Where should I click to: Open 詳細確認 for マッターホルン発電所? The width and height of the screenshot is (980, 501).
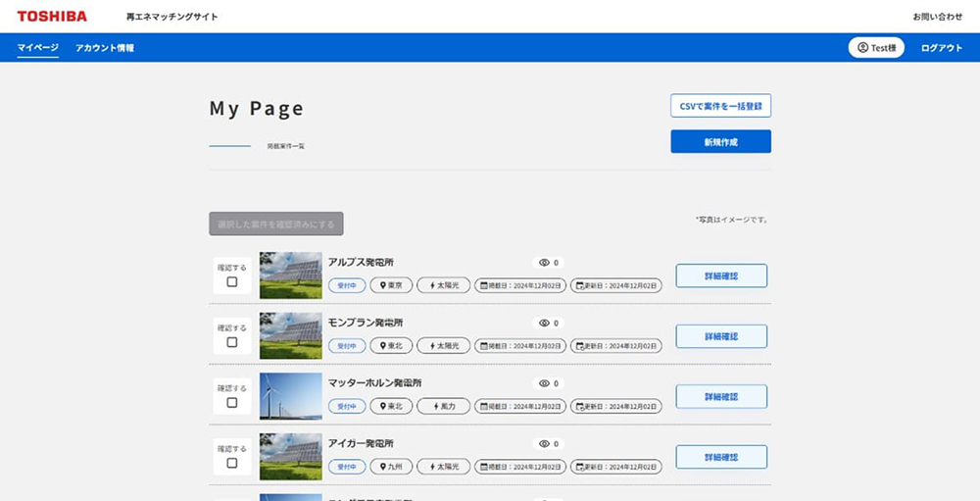(720, 397)
